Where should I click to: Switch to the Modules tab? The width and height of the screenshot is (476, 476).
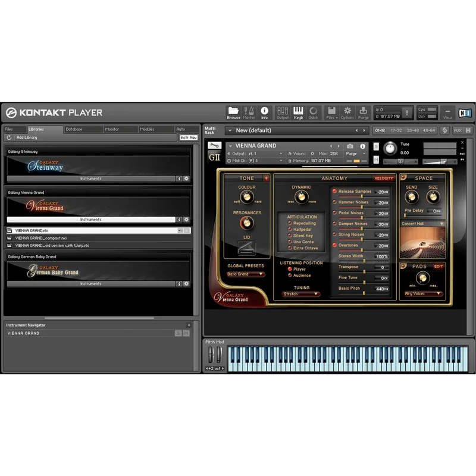pos(156,129)
